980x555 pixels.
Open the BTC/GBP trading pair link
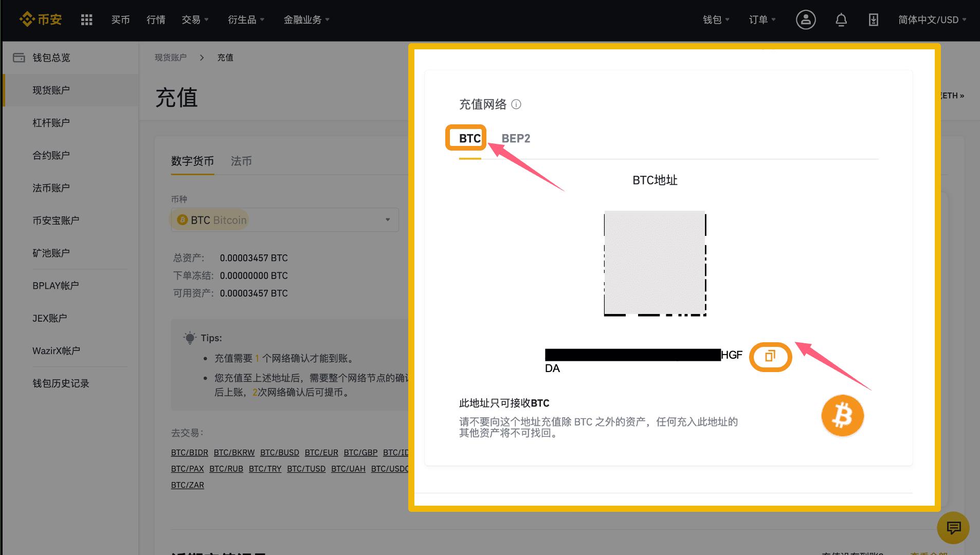point(360,453)
